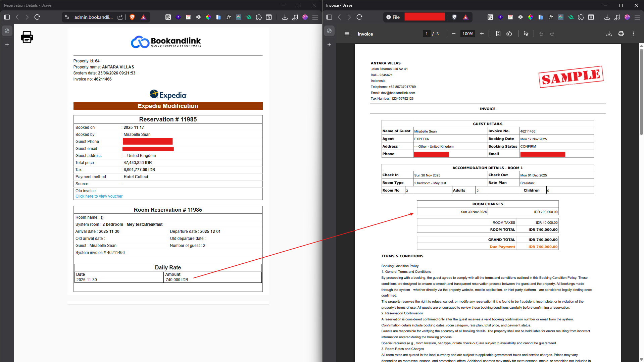Click the 'Booking Condition Policy' text
This screenshot has height=362, width=644.
coord(400,266)
